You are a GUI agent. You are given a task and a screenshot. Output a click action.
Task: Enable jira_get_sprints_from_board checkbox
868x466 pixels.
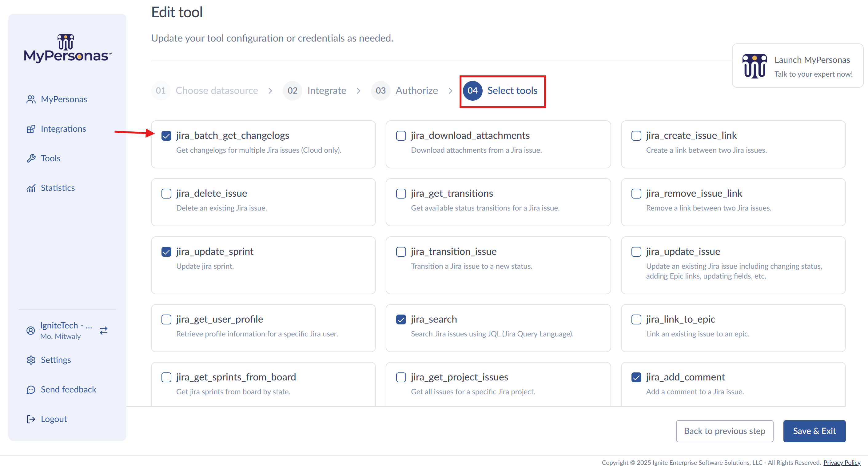(166, 377)
